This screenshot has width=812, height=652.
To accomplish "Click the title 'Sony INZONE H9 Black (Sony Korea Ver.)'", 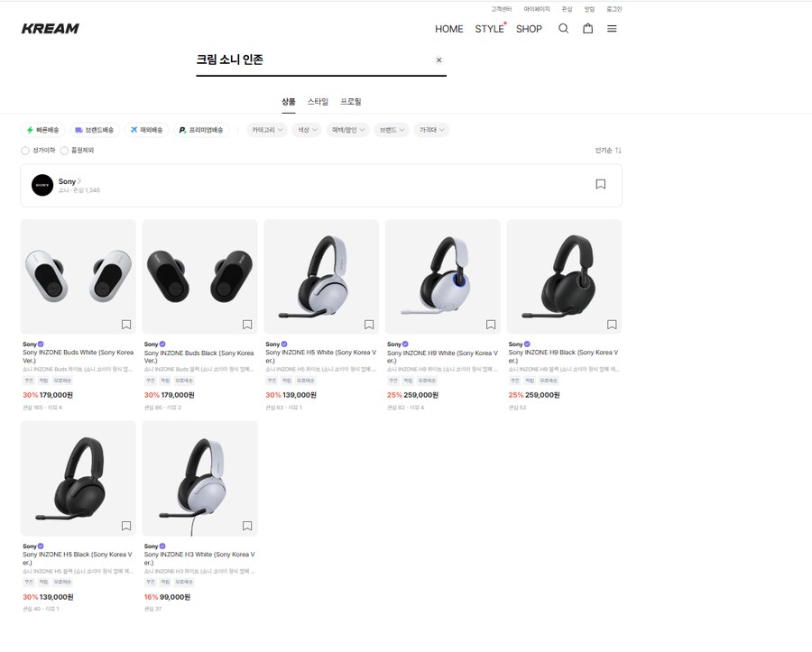I will click(x=563, y=356).
